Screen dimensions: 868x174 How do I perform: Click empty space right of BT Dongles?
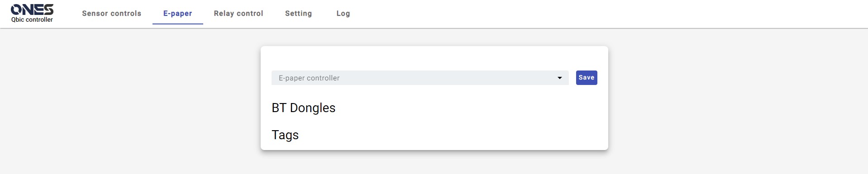(466, 108)
